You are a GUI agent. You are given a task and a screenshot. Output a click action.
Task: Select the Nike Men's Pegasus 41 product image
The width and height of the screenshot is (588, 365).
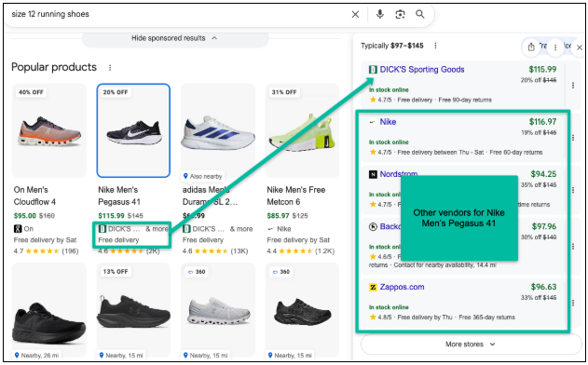click(133, 130)
